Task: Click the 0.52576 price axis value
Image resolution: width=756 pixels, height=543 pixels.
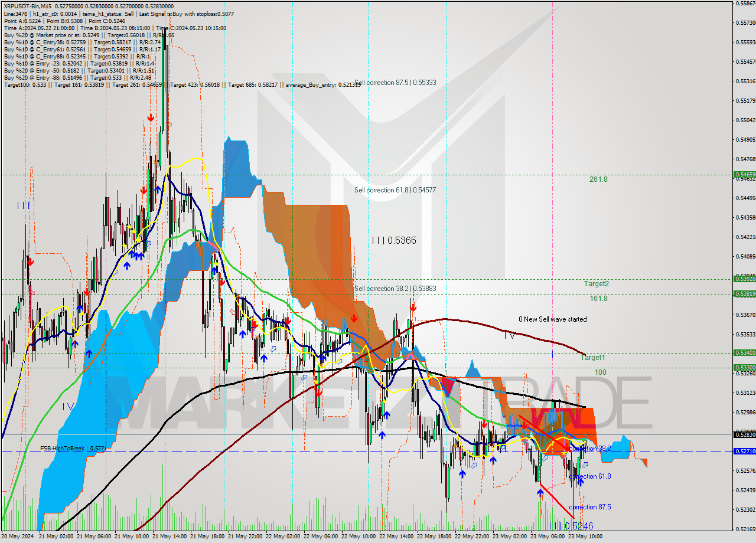Action: point(745,470)
